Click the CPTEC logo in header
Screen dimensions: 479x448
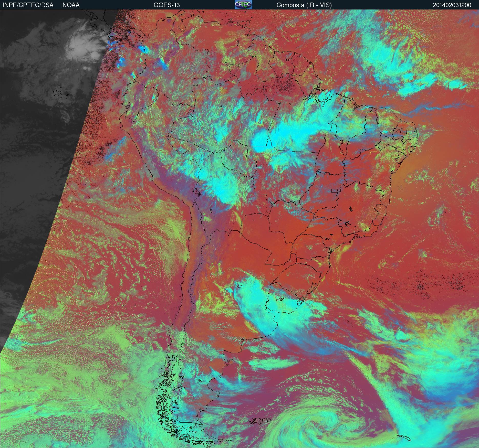[x=243, y=5]
